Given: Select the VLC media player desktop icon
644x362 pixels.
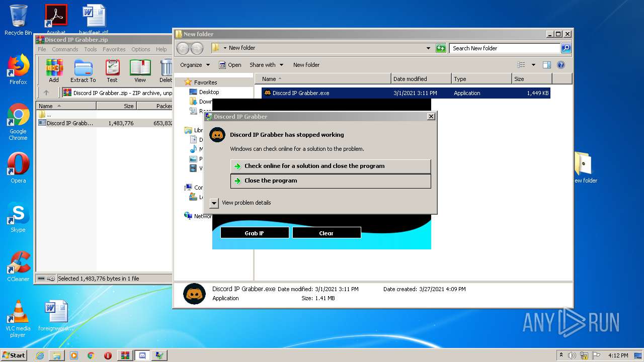Looking at the screenshot, I should coord(18,319).
